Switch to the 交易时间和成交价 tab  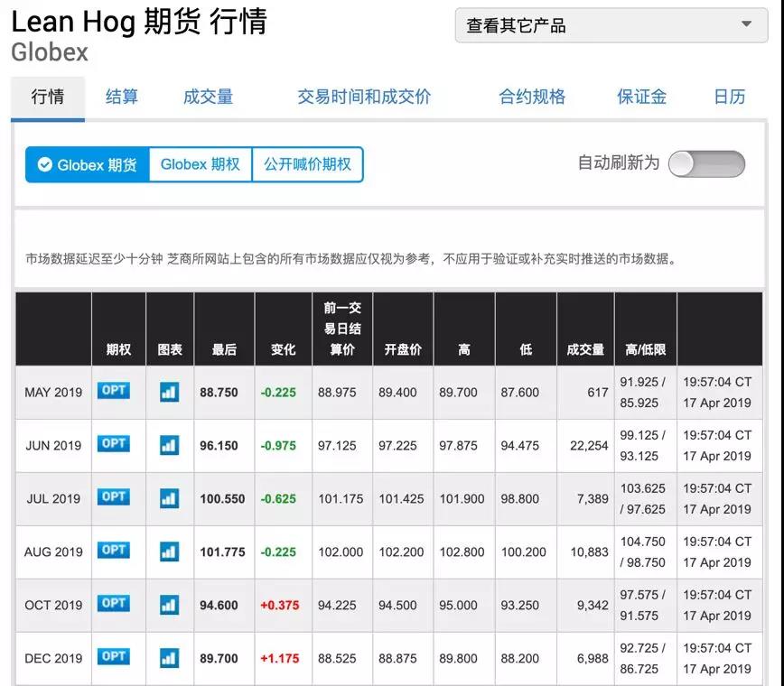pos(364,97)
